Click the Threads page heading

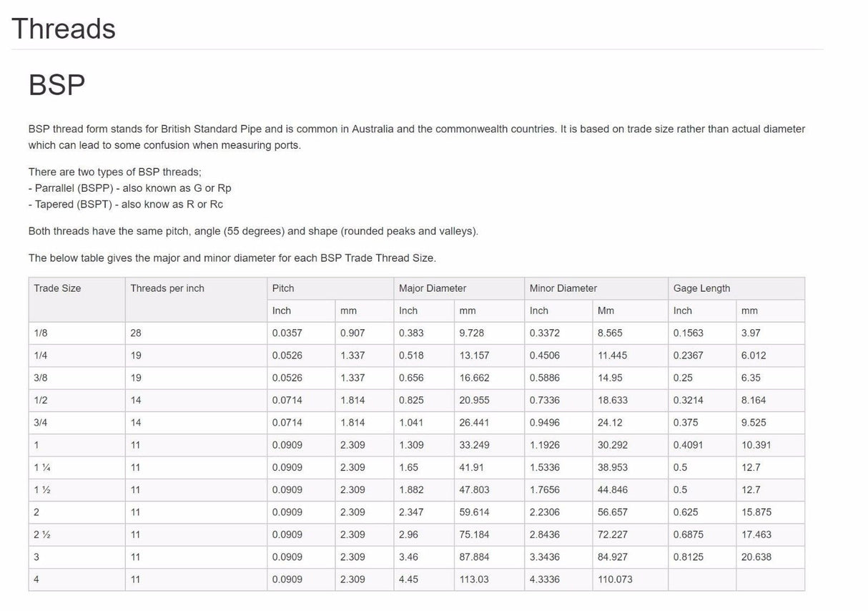click(x=64, y=29)
